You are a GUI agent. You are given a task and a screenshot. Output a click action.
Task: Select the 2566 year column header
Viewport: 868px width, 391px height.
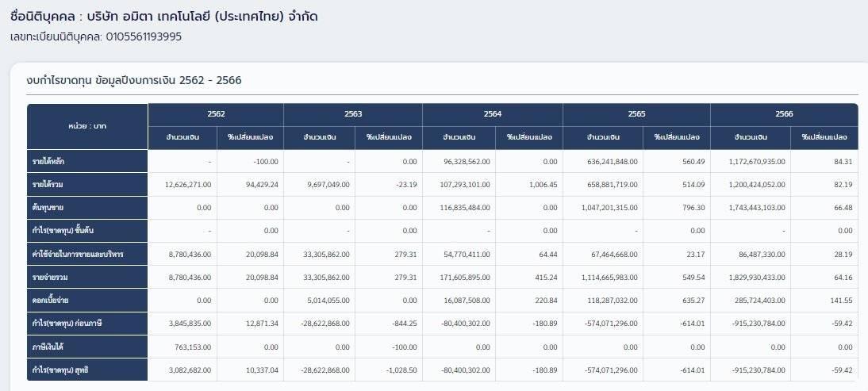[785, 114]
